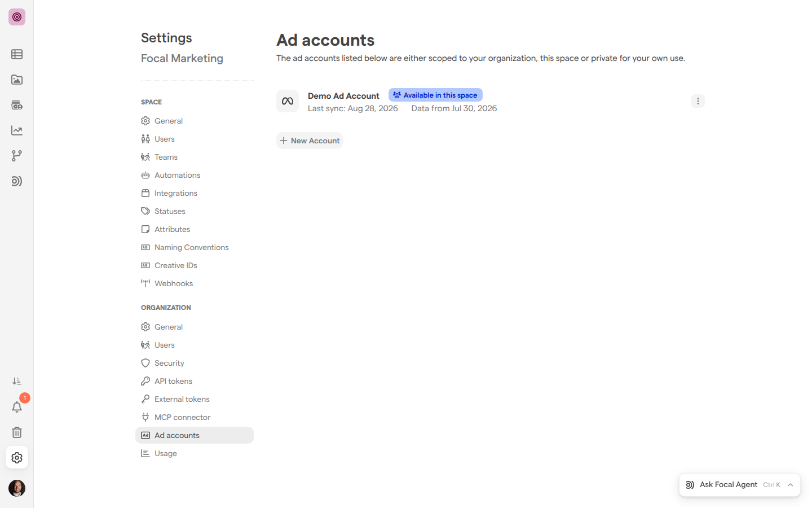Select Ad accounts in settings menu
812x508 pixels.
pos(195,435)
